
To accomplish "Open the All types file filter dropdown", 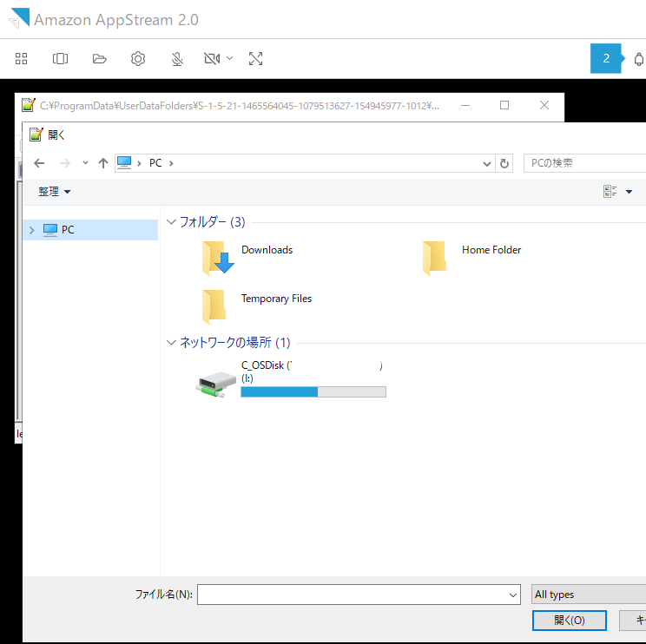I will (x=589, y=595).
